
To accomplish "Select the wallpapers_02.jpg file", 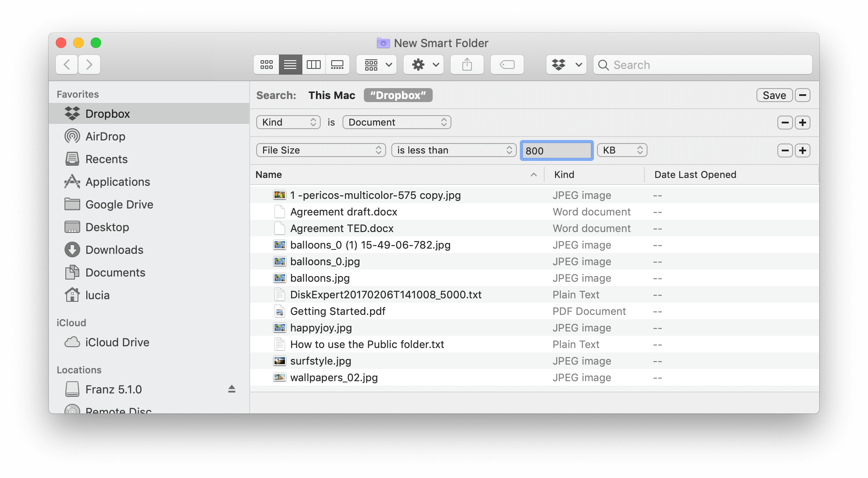I will [x=535, y=378].
